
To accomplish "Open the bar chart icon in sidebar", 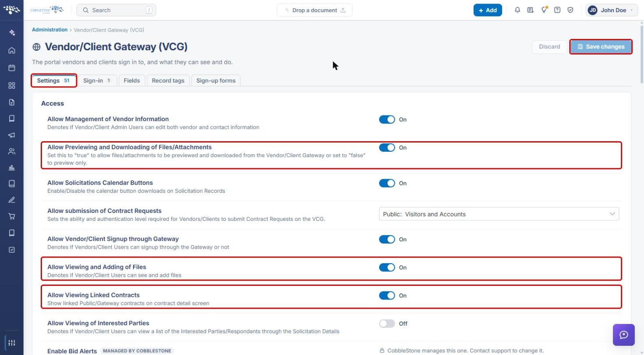I will [12, 168].
